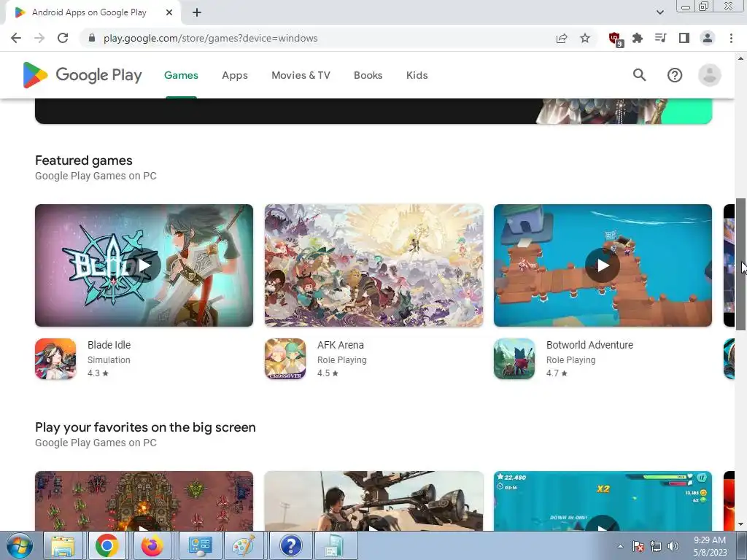
Task: Click the Google Play logo
Action: (x=82, y=75)
